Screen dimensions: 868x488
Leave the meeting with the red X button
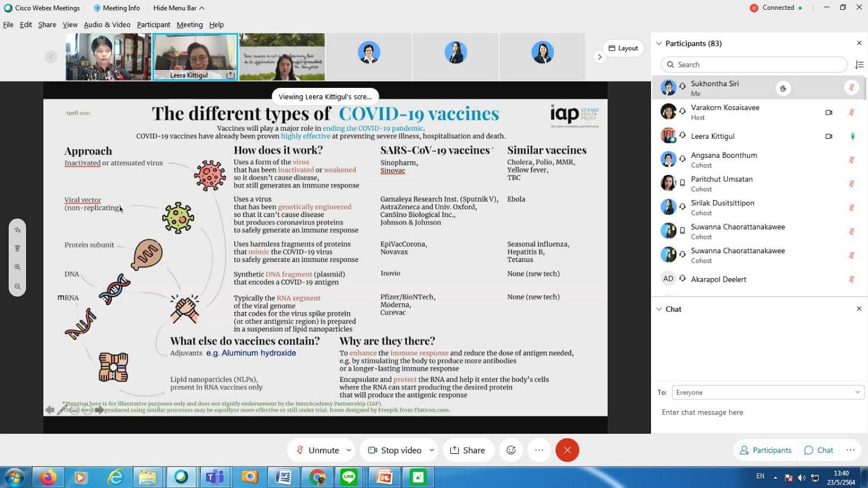[567, 450]
